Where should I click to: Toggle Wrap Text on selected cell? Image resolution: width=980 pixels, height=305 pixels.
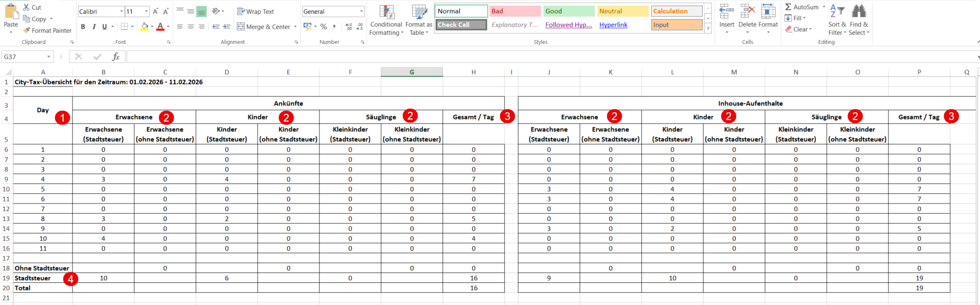point(255,11)
